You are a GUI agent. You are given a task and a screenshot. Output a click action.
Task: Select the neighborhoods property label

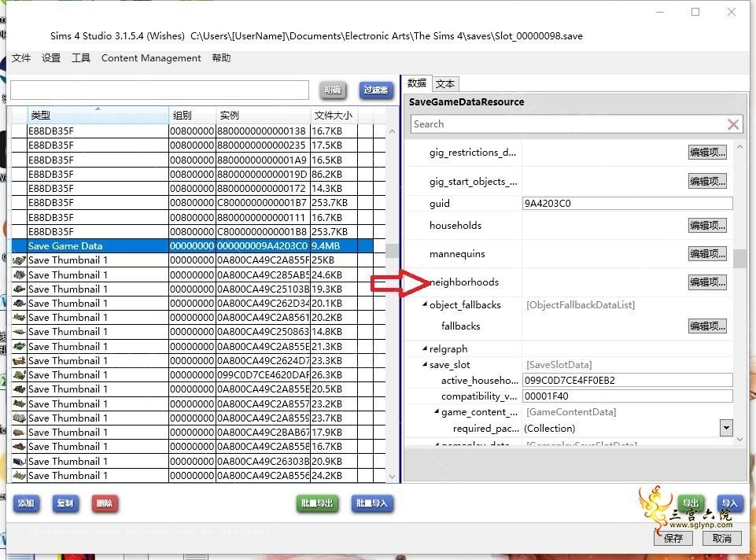[x=464, y=282]
